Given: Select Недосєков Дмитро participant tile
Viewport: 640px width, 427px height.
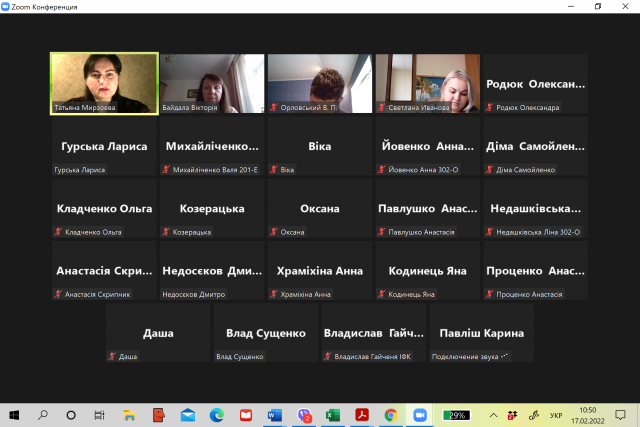Looking at the screenshot, I should [212, 271].
